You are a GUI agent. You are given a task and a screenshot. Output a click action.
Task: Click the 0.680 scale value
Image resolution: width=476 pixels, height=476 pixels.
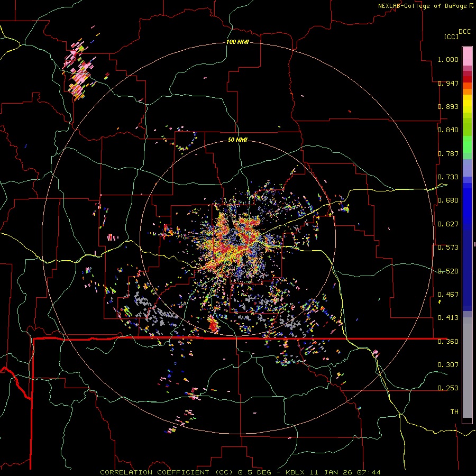(448, 200)
